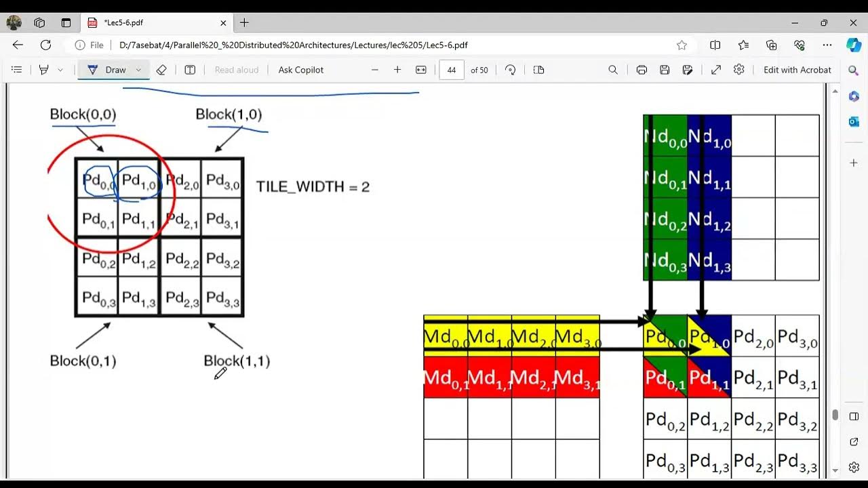The image size is (868, 488).
Task: Select the Add text tool
Action: pyautogui.click(x=190, y=70)
